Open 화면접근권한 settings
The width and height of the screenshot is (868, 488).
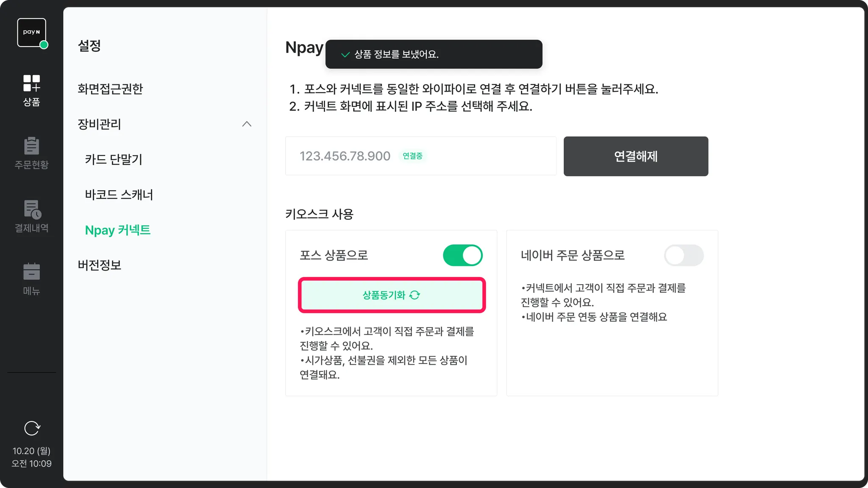click(x=110, y=89)
